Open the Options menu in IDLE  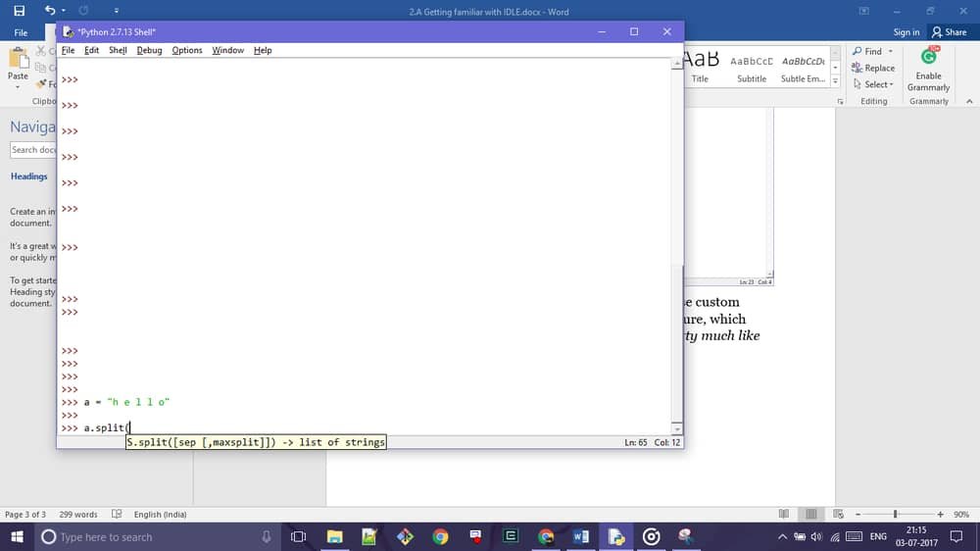click(x=186, y=50)
